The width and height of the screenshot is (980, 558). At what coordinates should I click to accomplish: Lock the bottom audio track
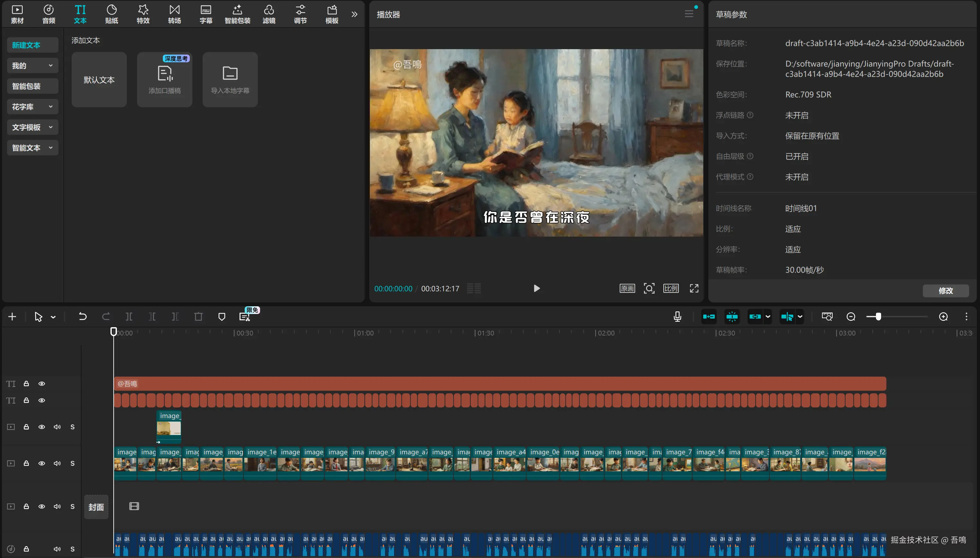click(x=26, y=549)
